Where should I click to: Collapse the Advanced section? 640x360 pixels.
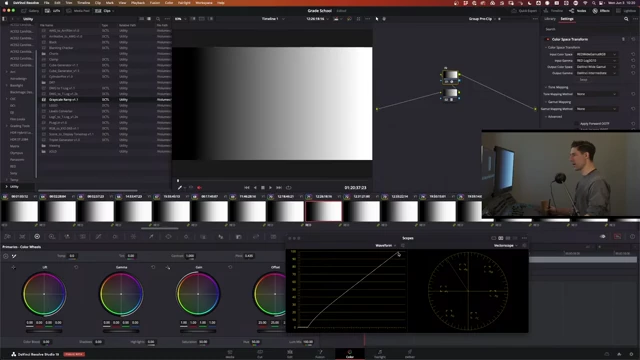point(546,117)
